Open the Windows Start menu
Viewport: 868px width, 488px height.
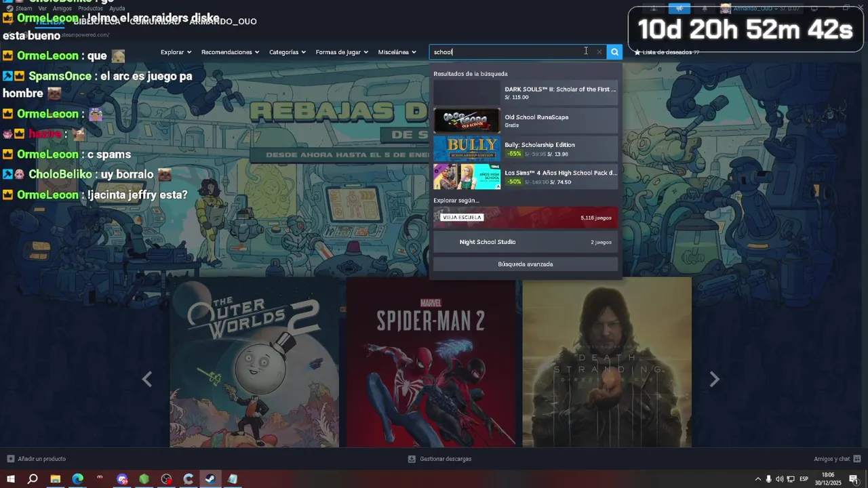[x=10, y=479]
